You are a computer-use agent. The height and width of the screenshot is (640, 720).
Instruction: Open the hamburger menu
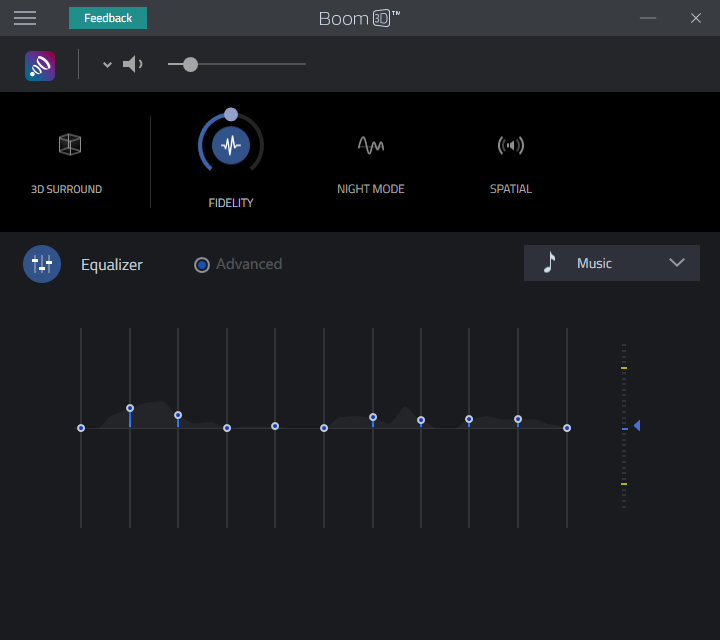(25, 18)
